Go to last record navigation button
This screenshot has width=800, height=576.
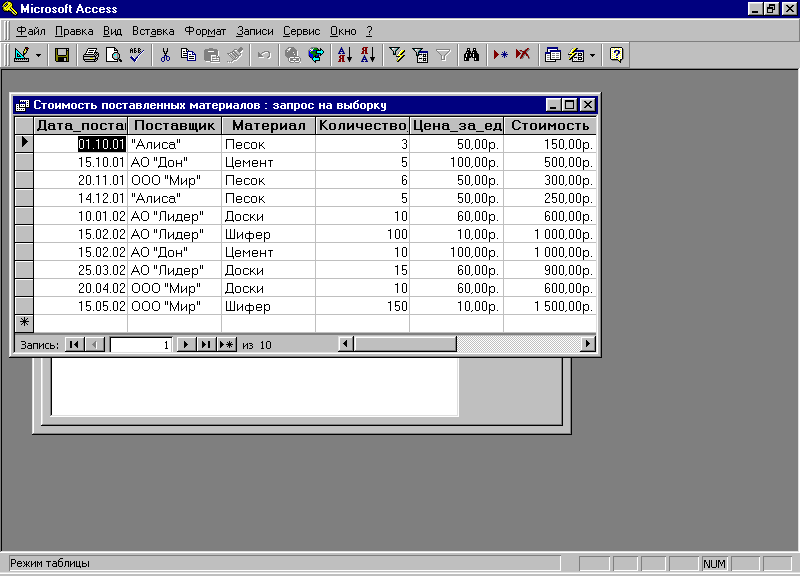coord(206,344)
